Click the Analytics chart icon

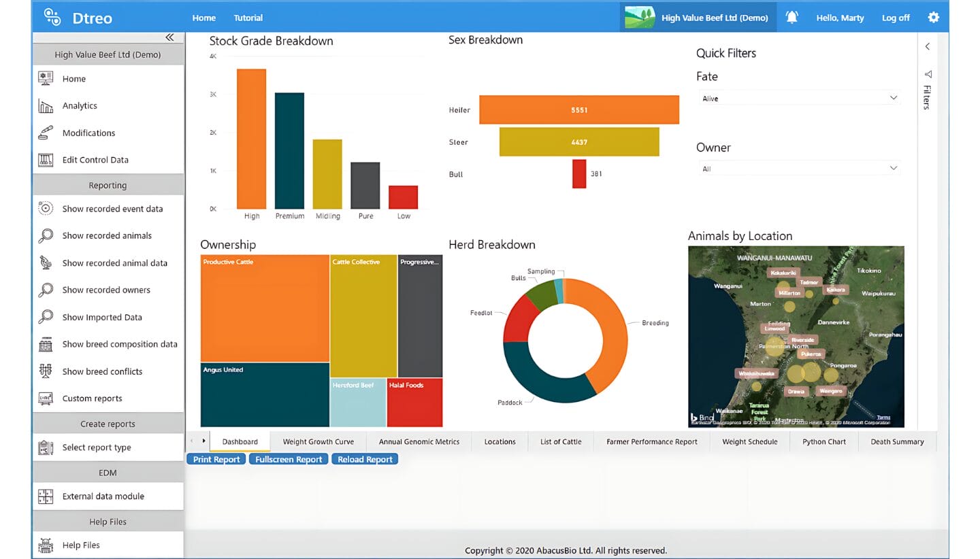[x=46, y=105]
